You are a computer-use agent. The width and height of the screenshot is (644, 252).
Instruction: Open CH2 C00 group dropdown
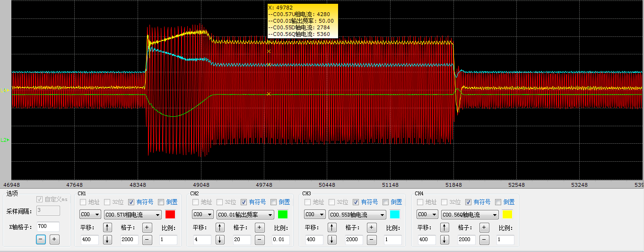click(x=203, y=215)
